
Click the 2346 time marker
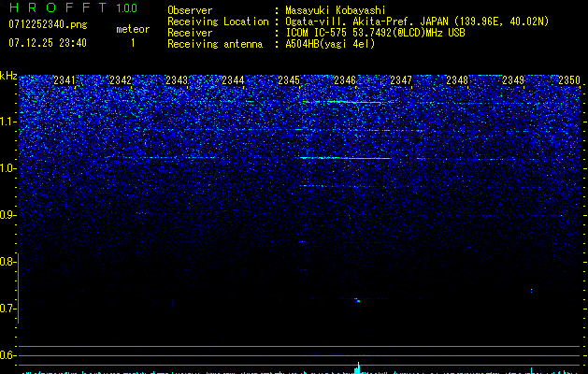tap(345, 80)
